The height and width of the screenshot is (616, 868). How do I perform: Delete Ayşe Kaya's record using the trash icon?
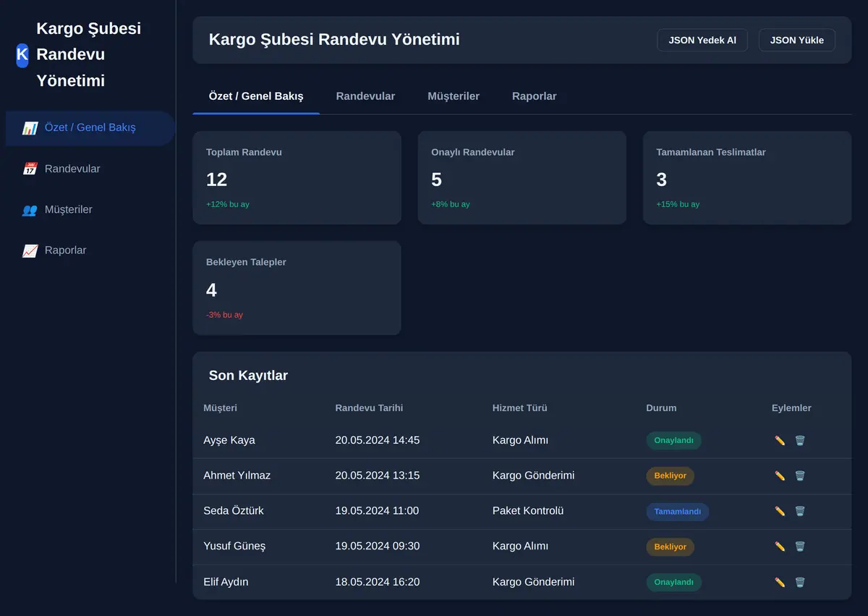point(800,440)
